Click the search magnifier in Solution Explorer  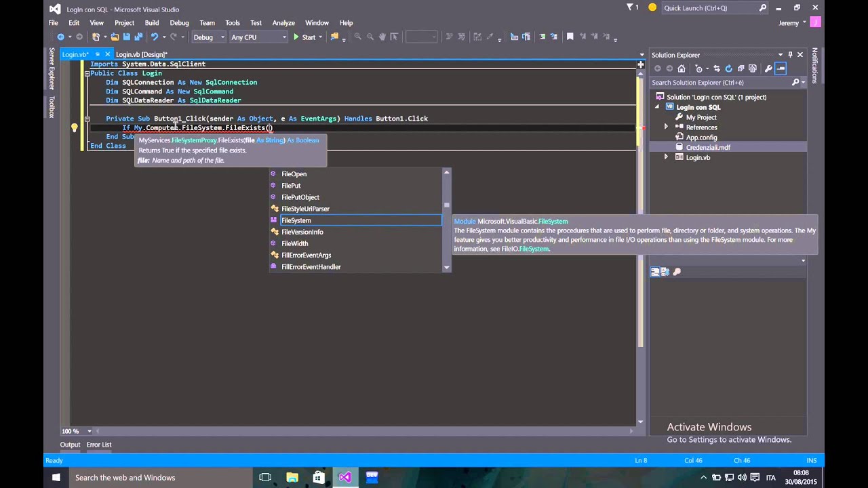pyautogui.click(x=795, y=83)
